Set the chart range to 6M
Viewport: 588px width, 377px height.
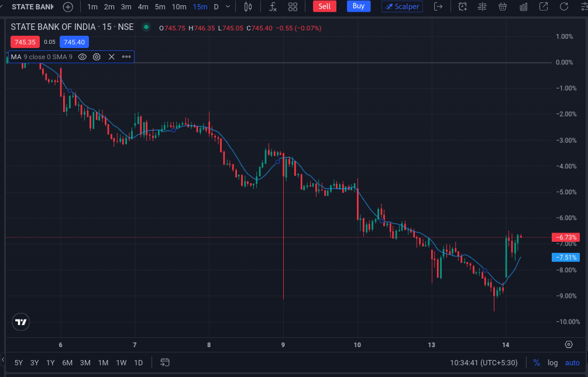(67, 363)
